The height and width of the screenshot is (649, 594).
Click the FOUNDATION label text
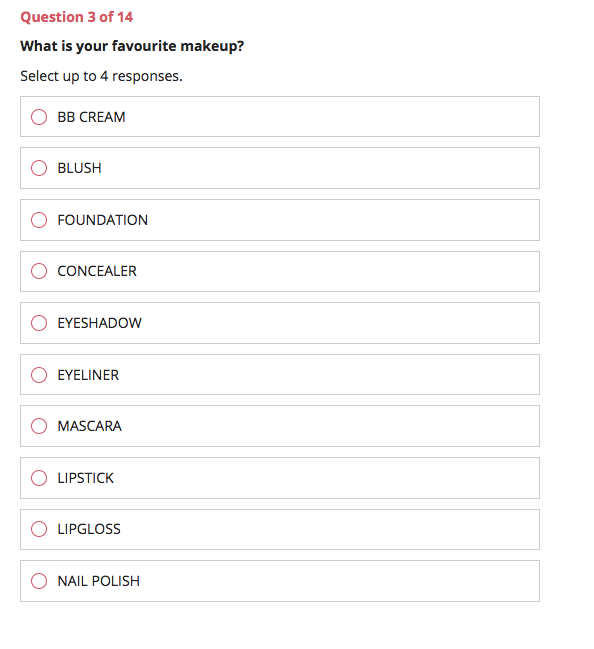coord(102,220)
